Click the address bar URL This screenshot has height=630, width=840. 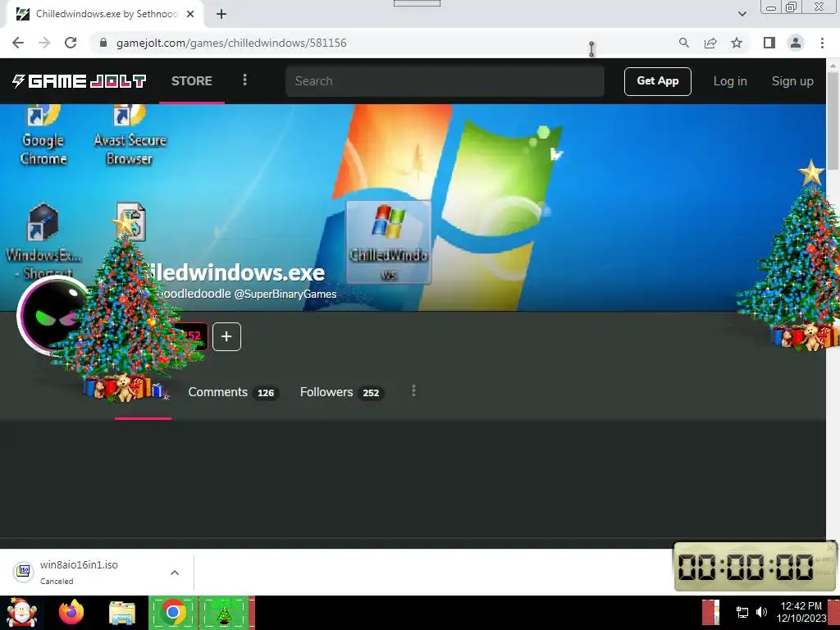pos(231,43)
